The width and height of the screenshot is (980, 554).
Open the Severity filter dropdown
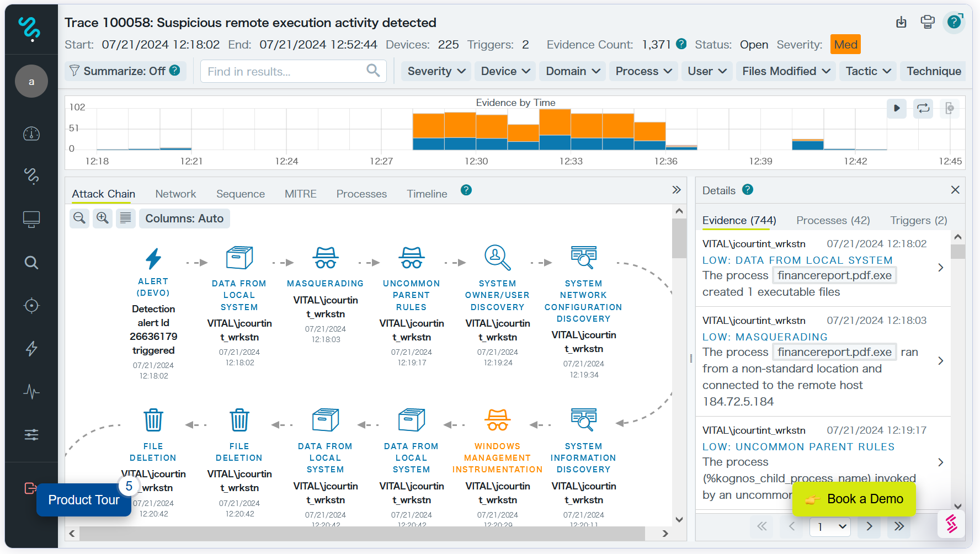(436, 71)
